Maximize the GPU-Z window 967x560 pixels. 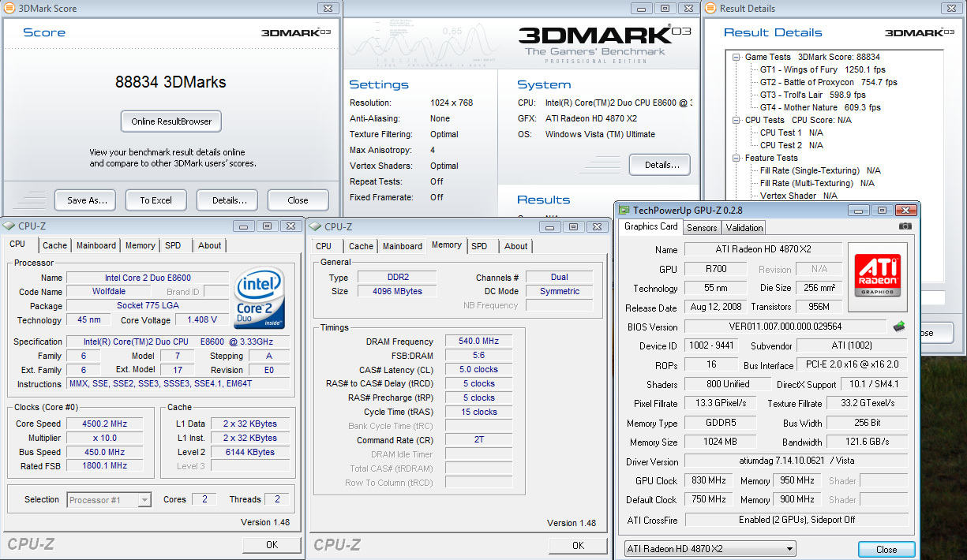pyautogui.click(x=882, y=210)
